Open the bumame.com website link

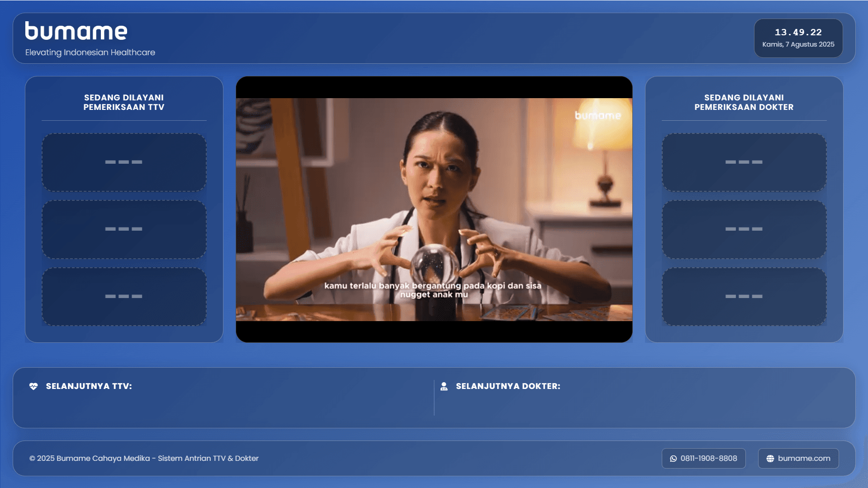pos(798,458)
